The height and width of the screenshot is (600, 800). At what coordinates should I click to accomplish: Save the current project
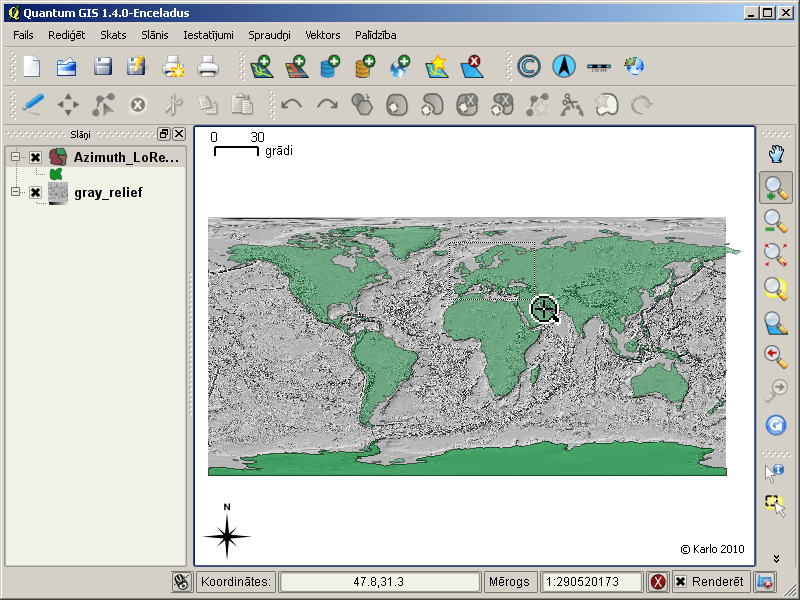point(103,66)
